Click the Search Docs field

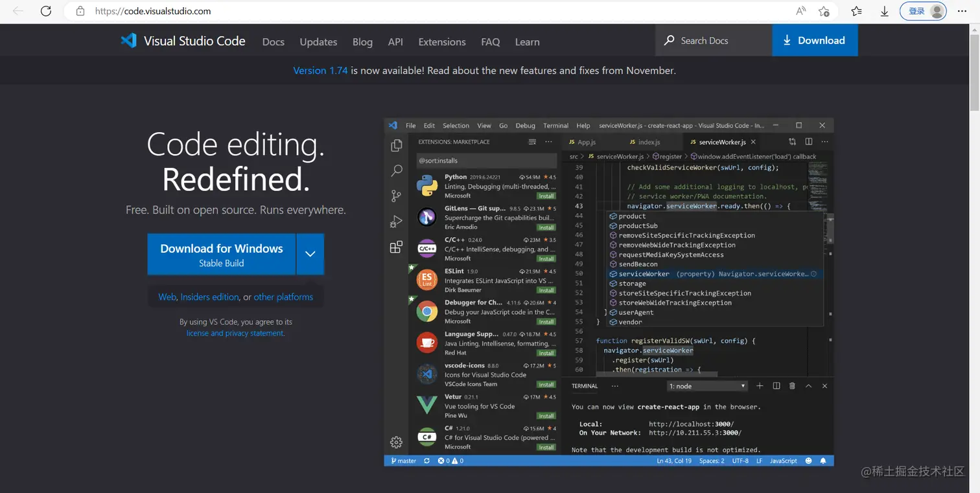tap(714, 40)
